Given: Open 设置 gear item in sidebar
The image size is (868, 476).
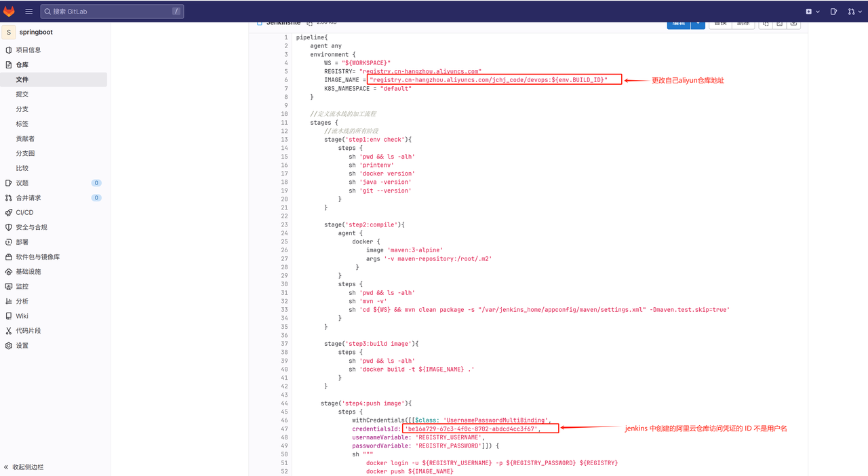Looking at the screenshot, I should click(x=9, y=345).
